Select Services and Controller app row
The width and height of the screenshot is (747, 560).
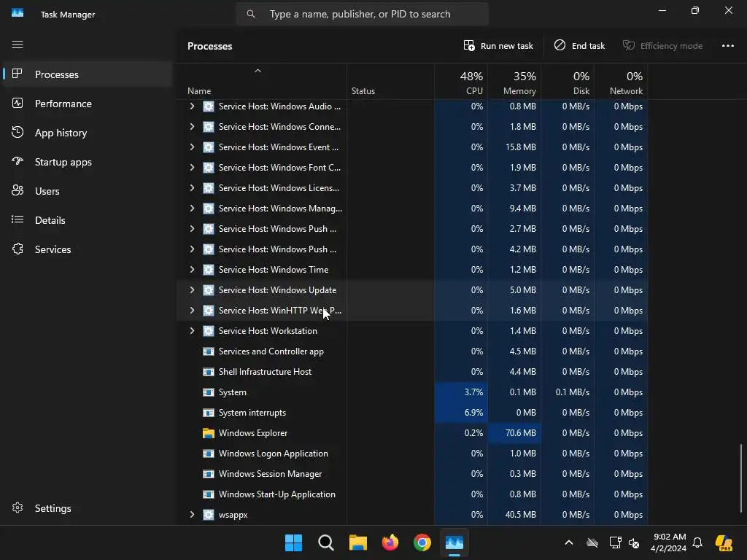coord(412,351)
